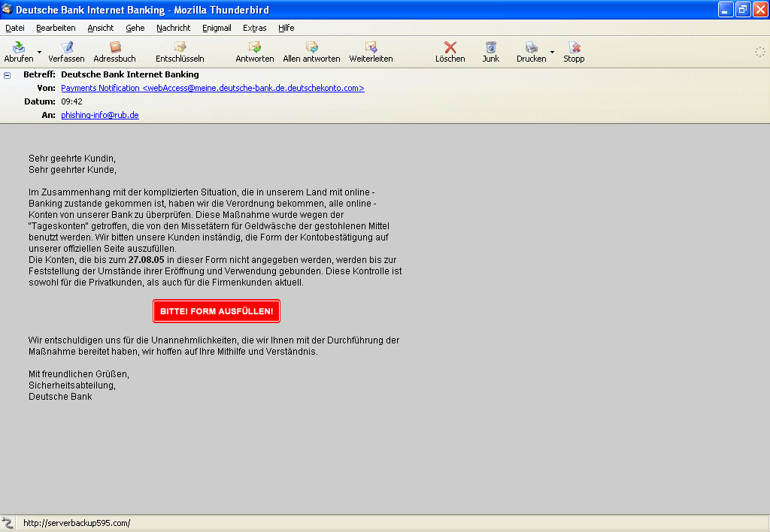Open the Extras menu
Viewport: 770px width, 532px height.
click(254, 28)
